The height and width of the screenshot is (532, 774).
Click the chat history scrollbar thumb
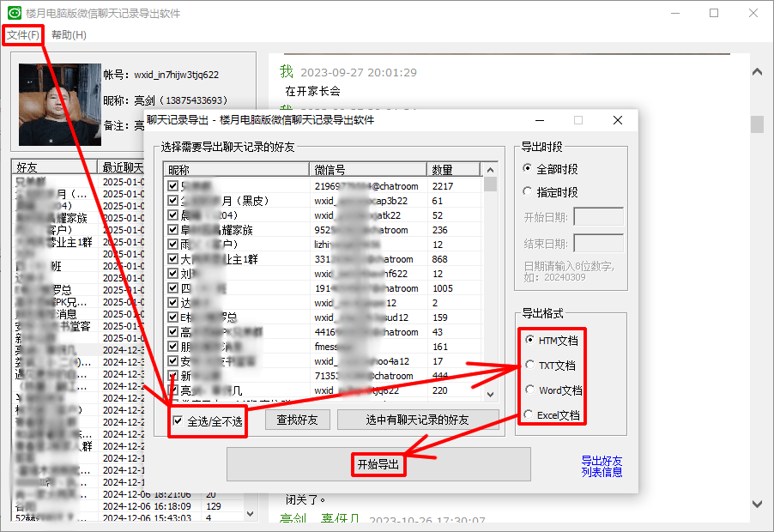point(757,124)
